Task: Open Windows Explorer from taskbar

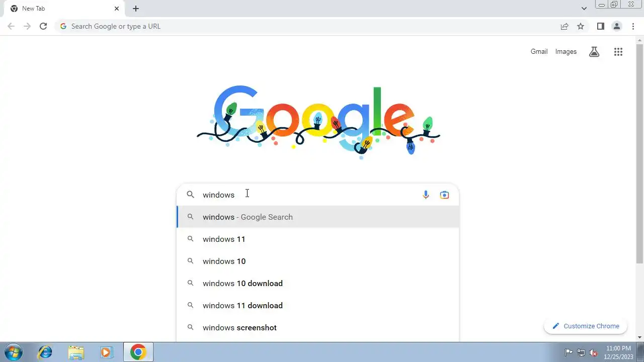Action: (x=76, y=352)
